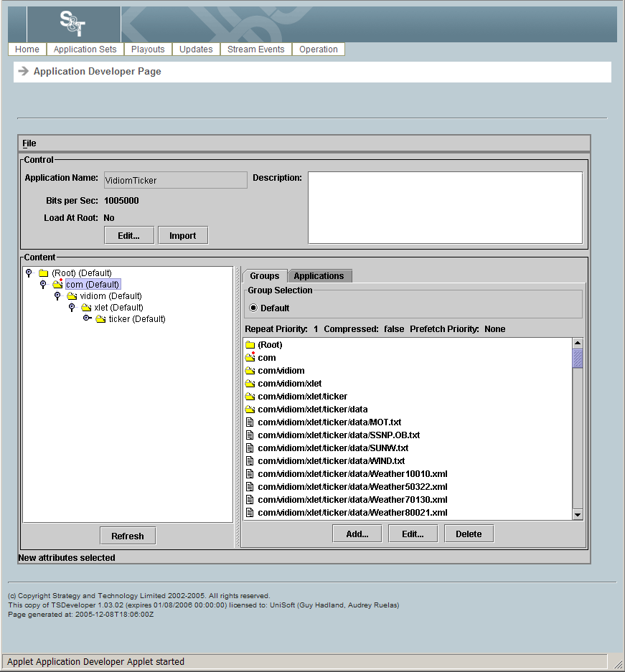Click the Import button

tap(183, 236)
